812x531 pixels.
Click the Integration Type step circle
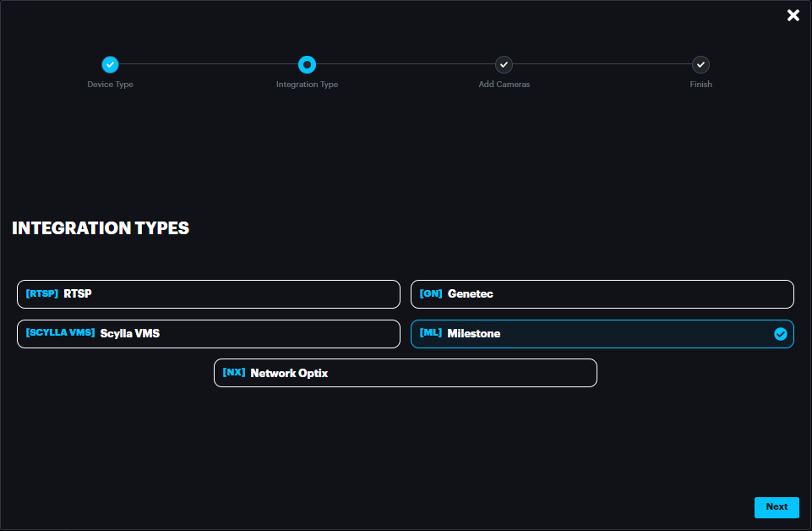tap(307, 64)
